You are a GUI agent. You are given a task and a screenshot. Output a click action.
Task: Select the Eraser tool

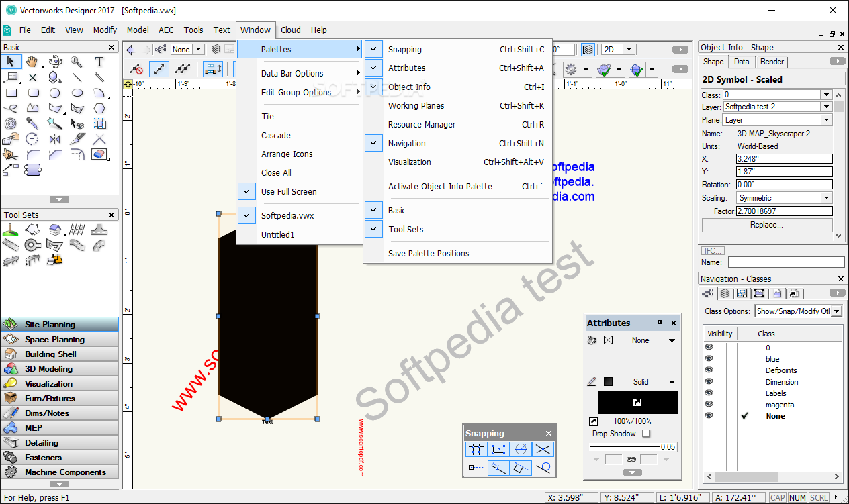(x=99, y=154)
